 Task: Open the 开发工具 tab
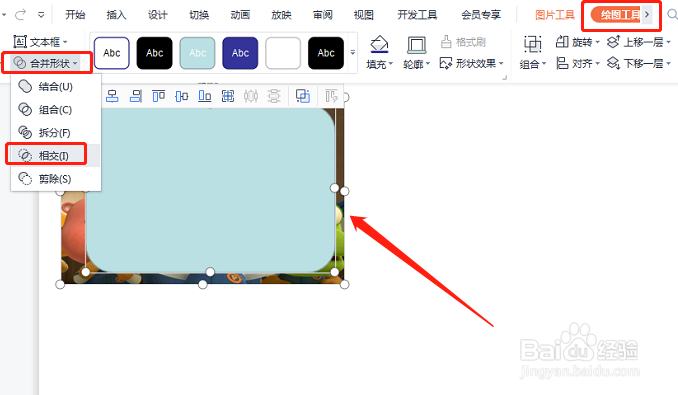[x=417, y=15]
